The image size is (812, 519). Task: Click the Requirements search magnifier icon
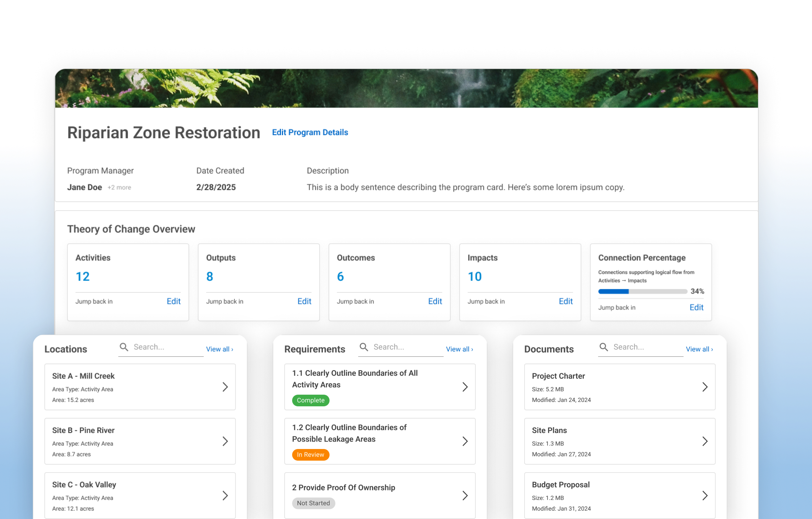coord(364,347)
